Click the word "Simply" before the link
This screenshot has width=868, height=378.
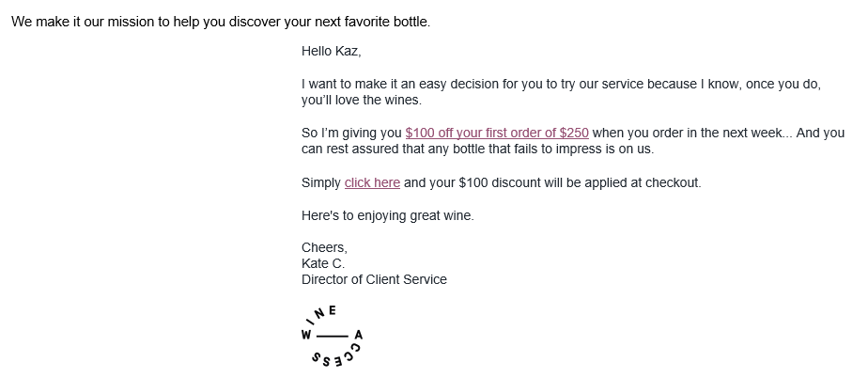(x=321, y=183)
